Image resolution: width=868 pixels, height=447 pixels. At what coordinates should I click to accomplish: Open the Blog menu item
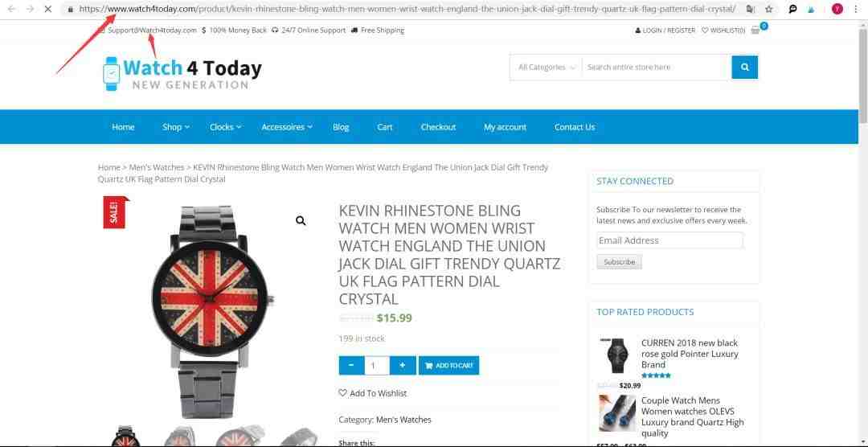(341, 127)
